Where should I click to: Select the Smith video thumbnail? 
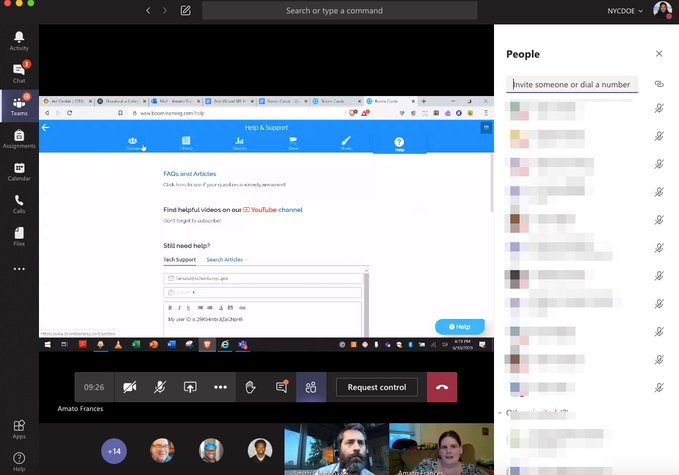tap(336, 449)
